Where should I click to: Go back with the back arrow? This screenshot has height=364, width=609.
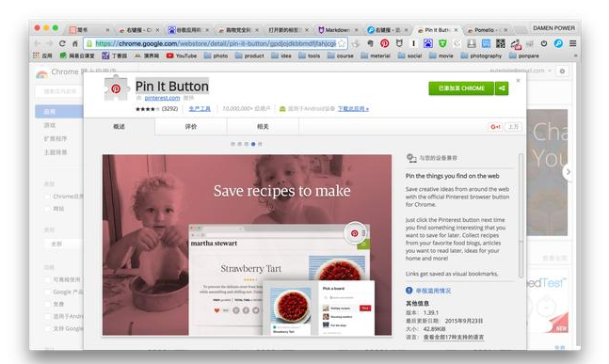37,43
